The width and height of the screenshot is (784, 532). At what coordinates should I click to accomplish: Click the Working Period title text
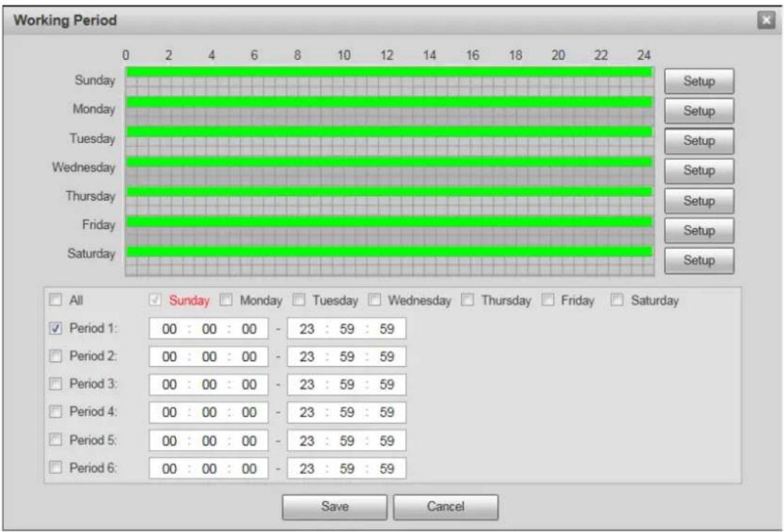pyautogui.click(x=65, y=21)
